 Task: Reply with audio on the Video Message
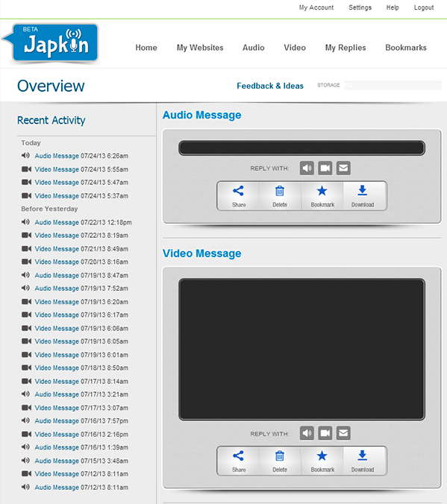pyautogui.click(x=307, y=433)
